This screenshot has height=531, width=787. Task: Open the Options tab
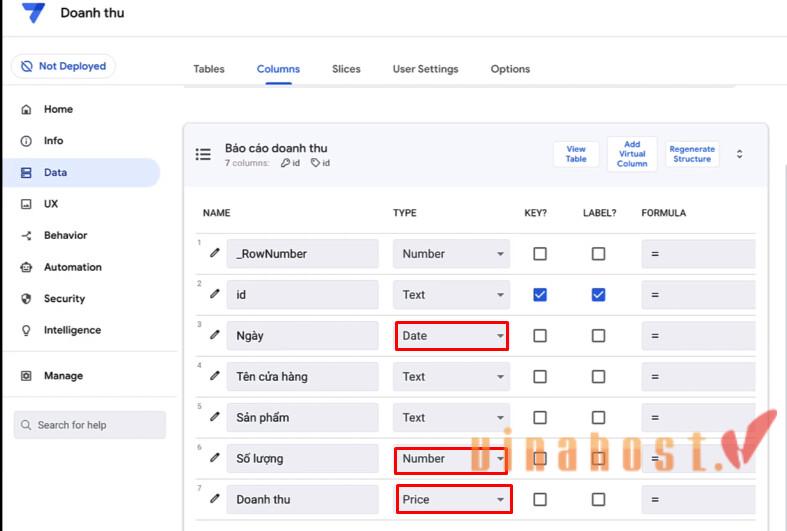click(510, 69)
